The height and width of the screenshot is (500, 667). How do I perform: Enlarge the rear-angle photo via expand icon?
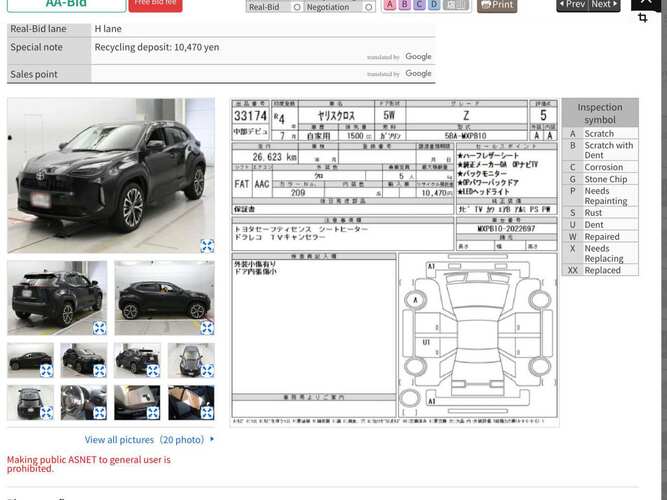[100, 328]
